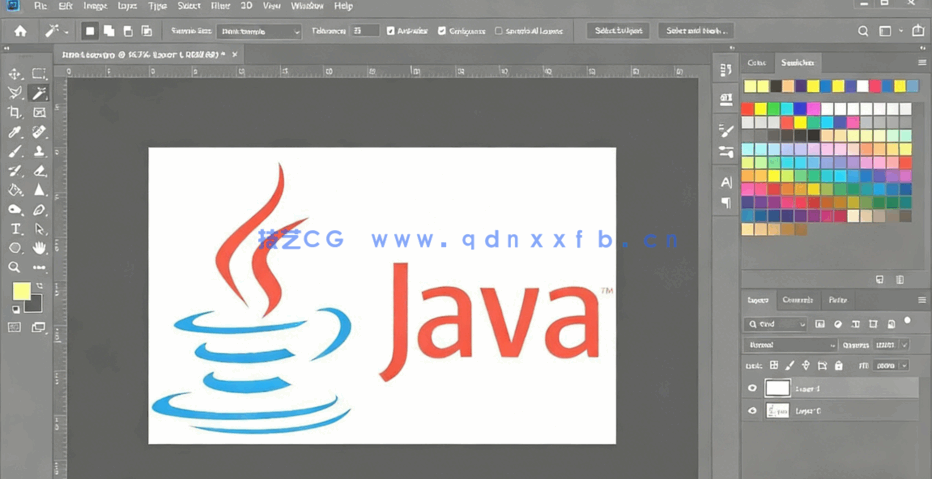
Task: Open the Window menu
Action: coord(307,6)
